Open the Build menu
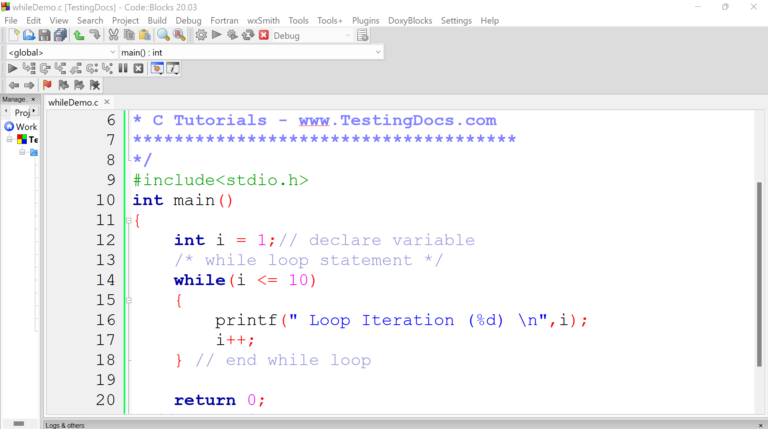 click(157, 20)
